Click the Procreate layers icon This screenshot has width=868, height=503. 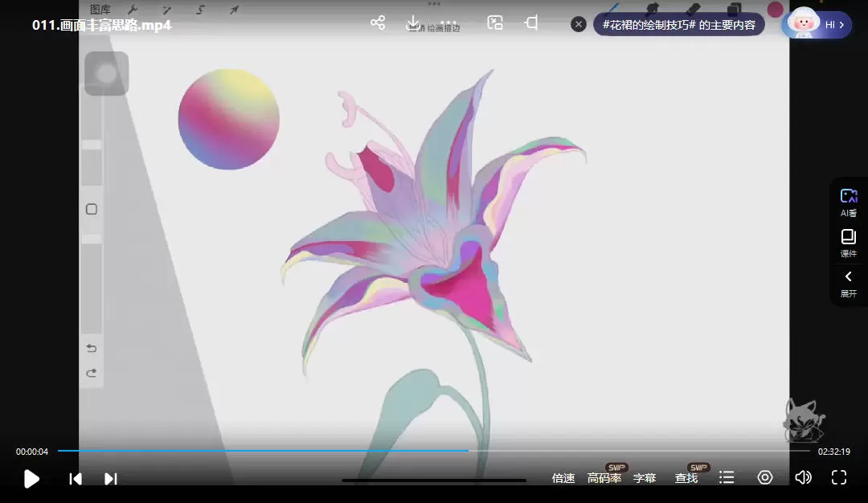(x=734, y=9)
